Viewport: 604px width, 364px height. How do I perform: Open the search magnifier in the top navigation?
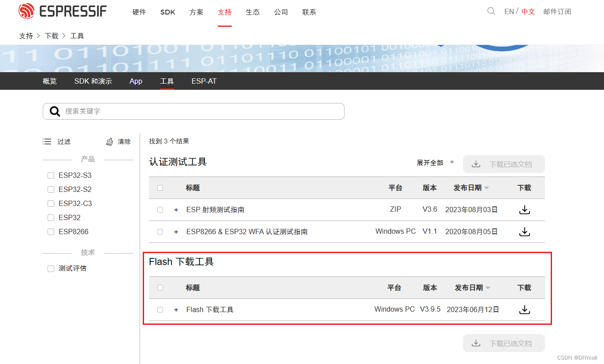[491, 11]
